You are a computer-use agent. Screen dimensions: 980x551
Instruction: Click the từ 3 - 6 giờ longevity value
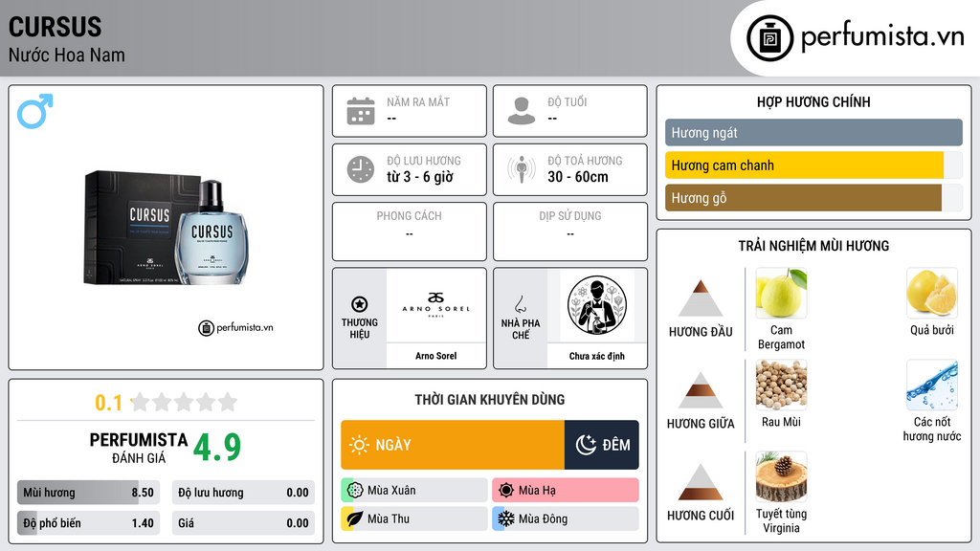point(420,177)
